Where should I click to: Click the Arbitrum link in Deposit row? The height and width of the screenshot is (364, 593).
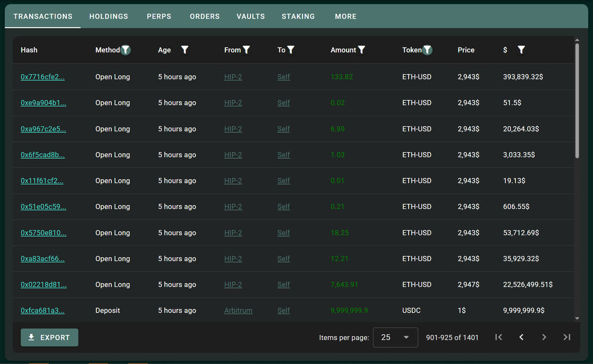pos(238,311)
